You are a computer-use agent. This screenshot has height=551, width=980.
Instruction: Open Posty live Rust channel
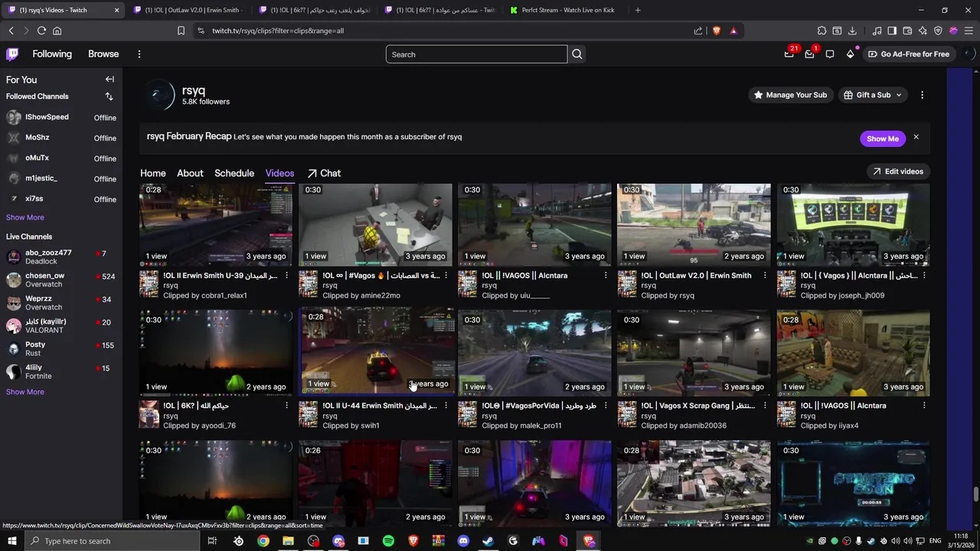61,349
